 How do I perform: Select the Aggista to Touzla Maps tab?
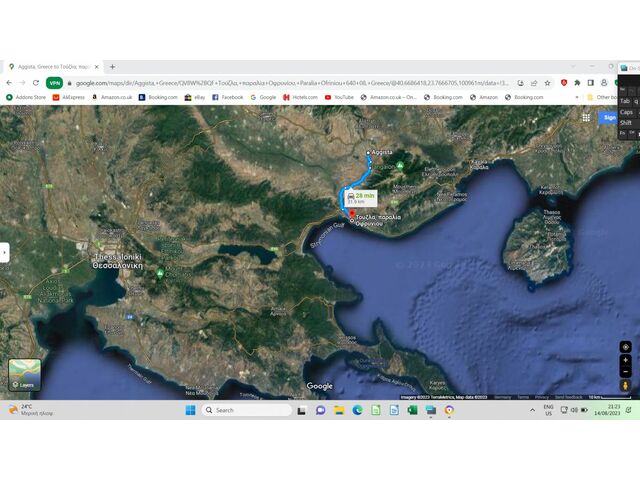pyautogui.click(x=50, y=67)
